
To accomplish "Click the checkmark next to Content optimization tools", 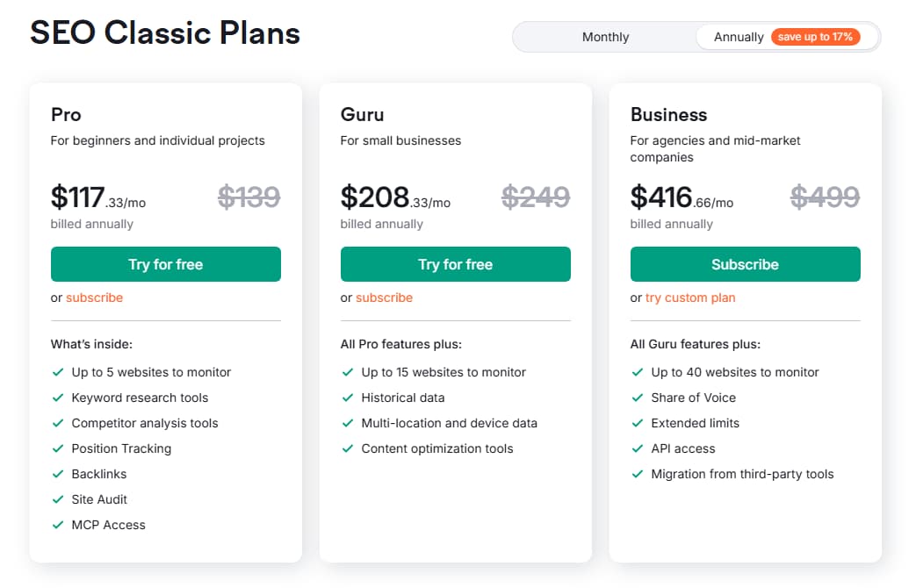I will tap(347, 448).
